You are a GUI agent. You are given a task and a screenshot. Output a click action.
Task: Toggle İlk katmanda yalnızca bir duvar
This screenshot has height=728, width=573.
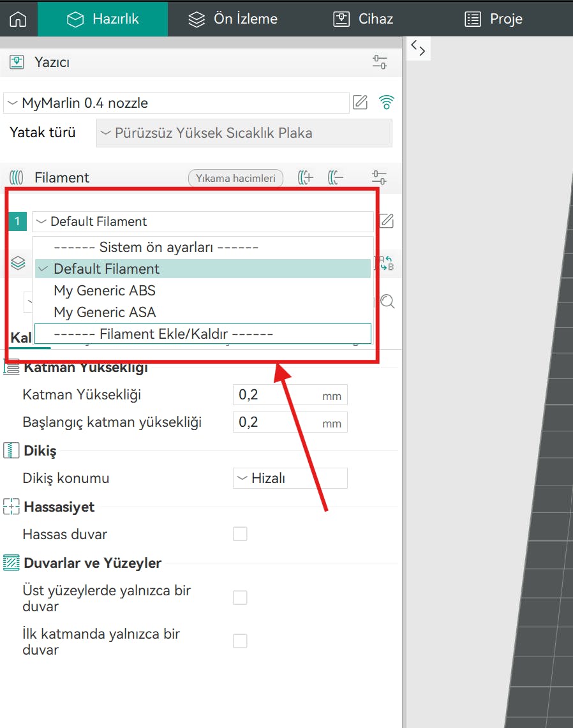click(240, 641)
